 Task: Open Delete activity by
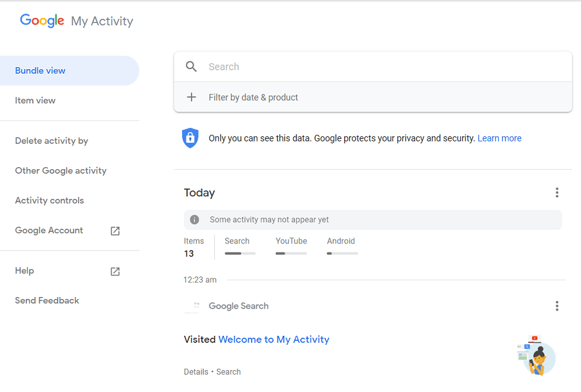52,141
